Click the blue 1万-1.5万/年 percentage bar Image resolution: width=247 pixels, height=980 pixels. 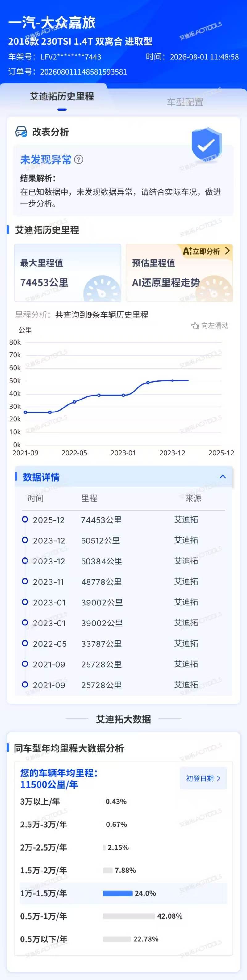point(117,893)
